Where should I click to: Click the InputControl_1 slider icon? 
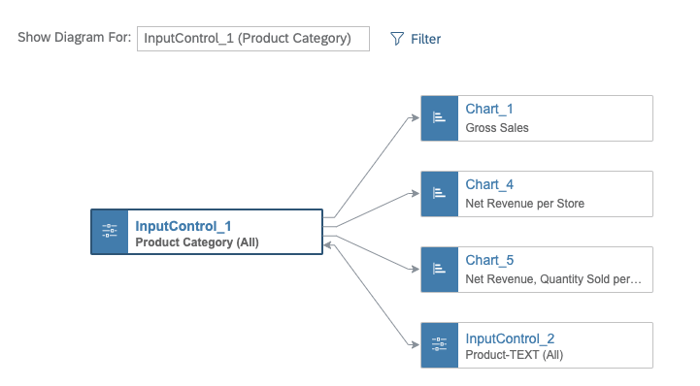coord(109,232)
